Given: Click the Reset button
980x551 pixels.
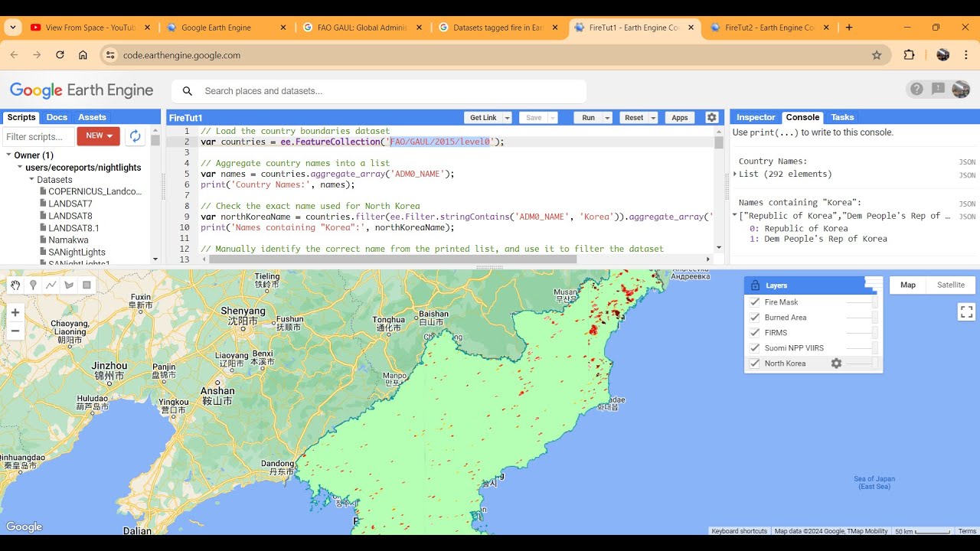Looking at the screenshot, I should pos(634,118).
